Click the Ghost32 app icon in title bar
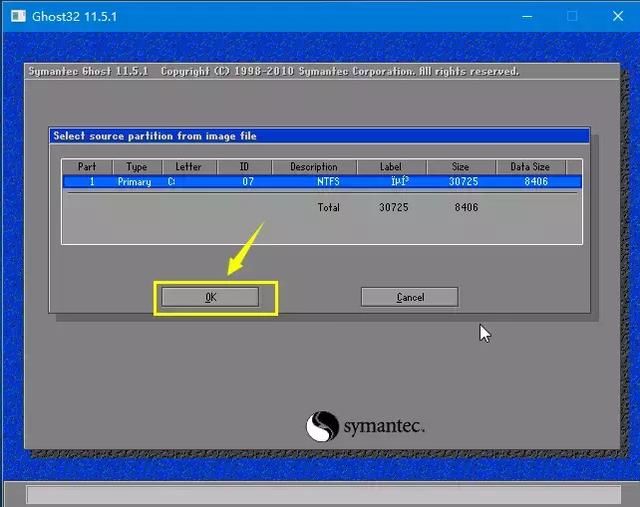The height and width of the screenshot is (507, 640). click(16, 17)
